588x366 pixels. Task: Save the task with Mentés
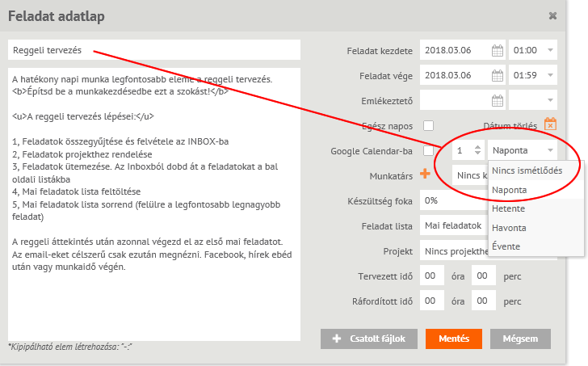click(x=454, y=339)
